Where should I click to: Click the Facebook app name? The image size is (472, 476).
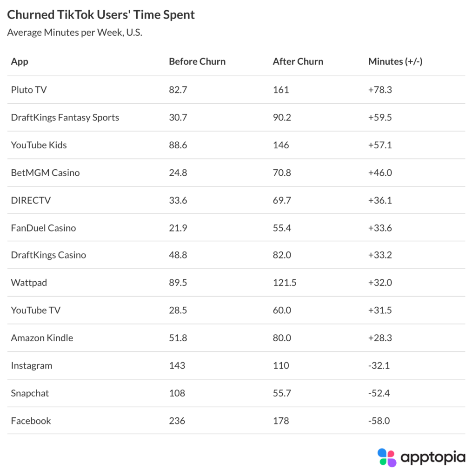tap(31, 421)
